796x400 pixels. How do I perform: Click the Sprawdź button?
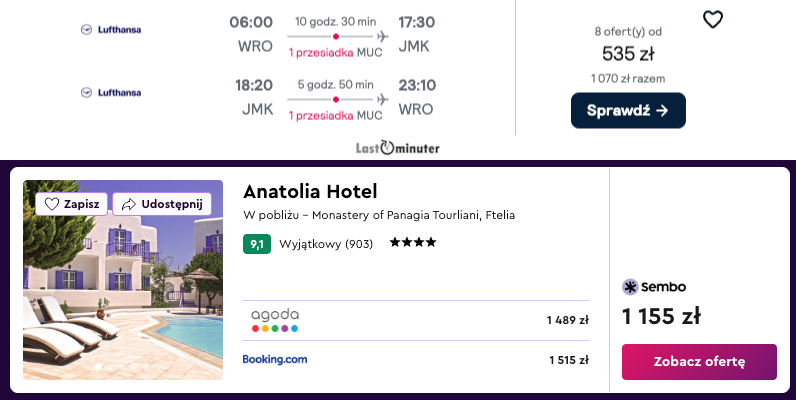click(x=628, y=110)
